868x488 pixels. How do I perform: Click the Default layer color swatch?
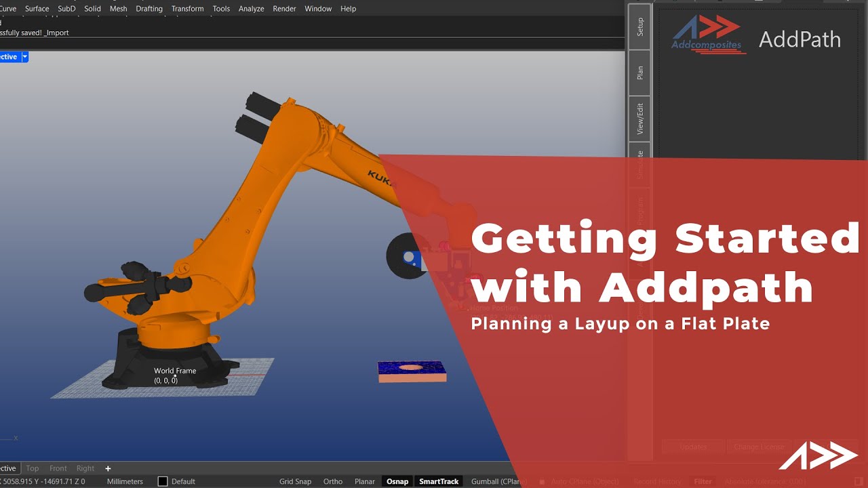(163, 482)
